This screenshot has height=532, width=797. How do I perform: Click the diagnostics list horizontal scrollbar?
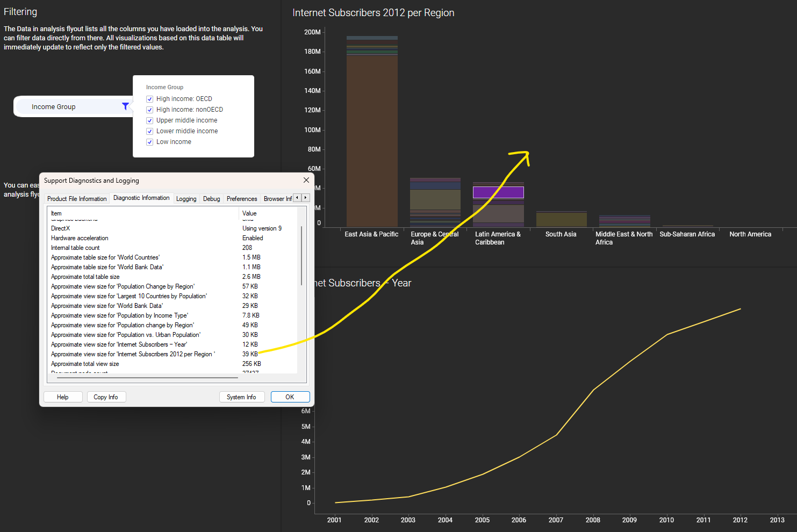pyautogui.click(x=147, y=378)
